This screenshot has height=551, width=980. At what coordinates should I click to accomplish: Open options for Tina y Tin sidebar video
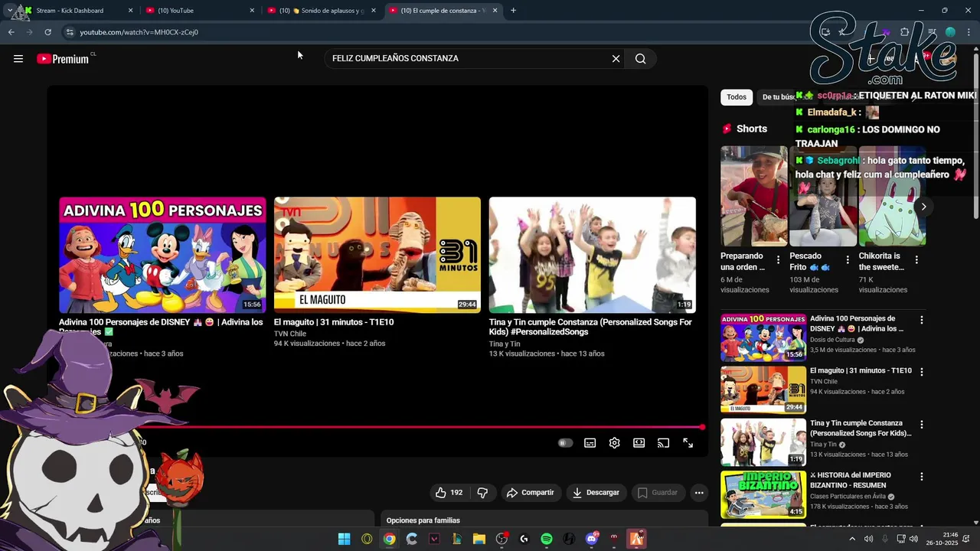(922, 425)
